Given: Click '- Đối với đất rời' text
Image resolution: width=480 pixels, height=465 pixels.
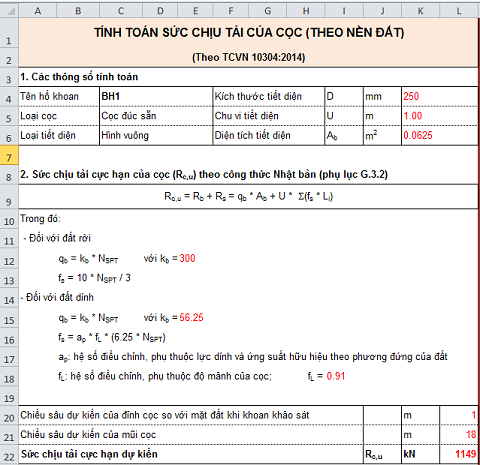Looking at the screenshot, I should coord(57,238).
